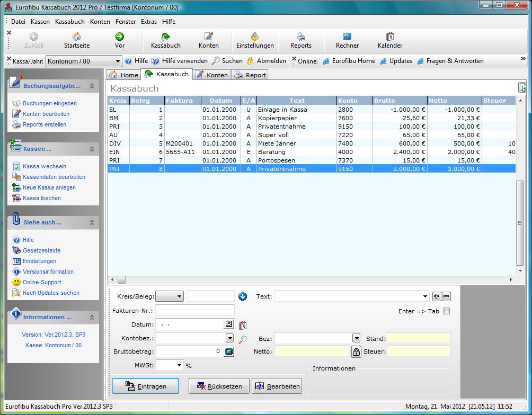Viewport: 532px width, 415px height.
Task: Open the Kontobez. dropdown
Action: (x=229, y=338)
